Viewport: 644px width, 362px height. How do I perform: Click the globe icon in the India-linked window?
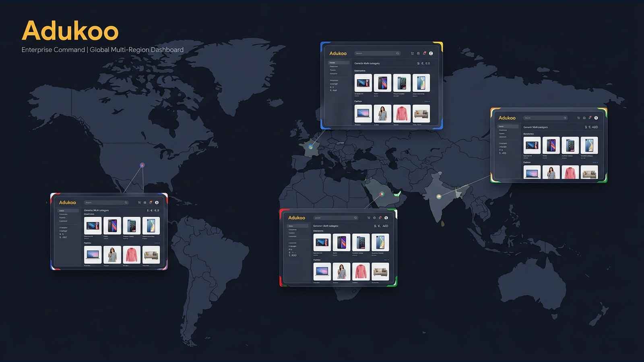click(x=584, y=118)
